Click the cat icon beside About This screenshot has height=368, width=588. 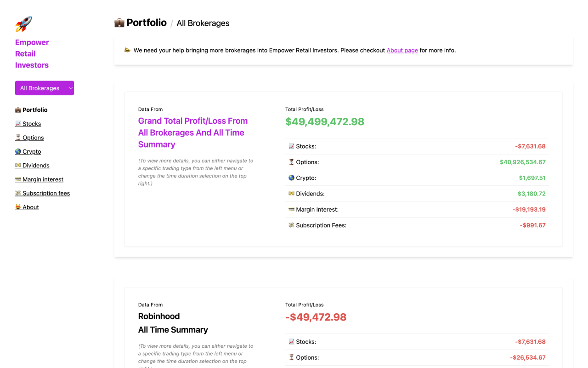18,207
